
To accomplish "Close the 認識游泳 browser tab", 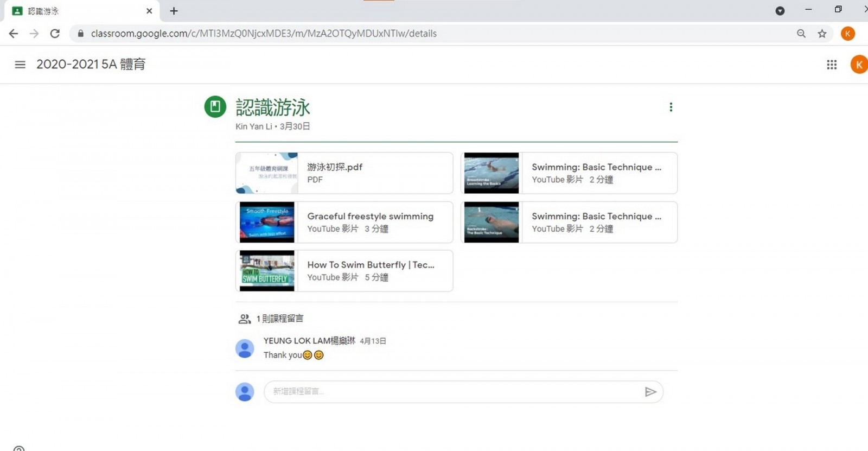I will coord(149,11).
